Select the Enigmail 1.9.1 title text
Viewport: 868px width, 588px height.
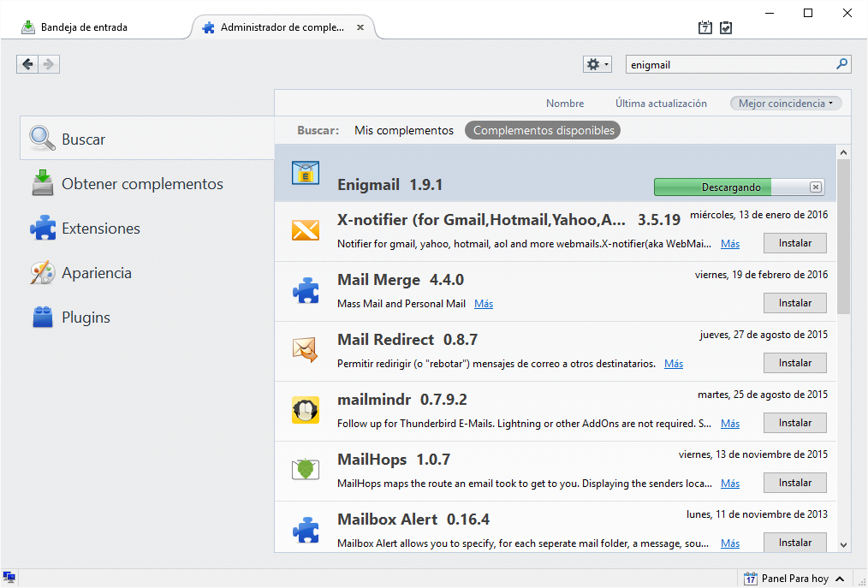point(389,184)
